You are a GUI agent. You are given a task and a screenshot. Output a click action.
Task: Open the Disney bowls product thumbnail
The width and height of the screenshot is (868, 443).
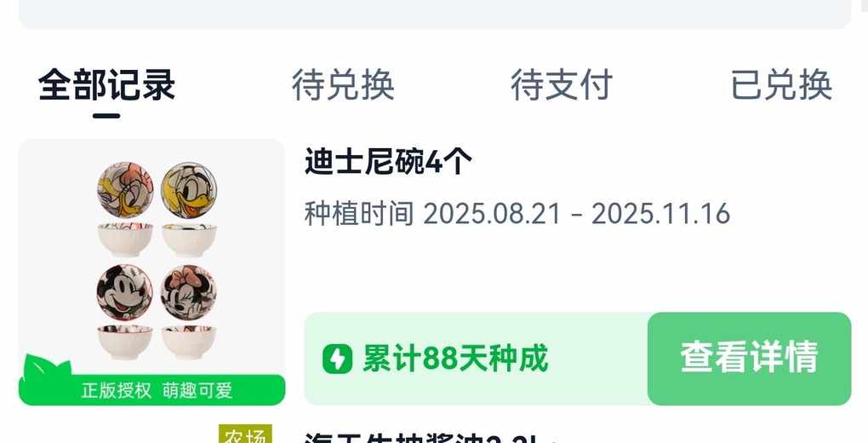click(151, 272)
